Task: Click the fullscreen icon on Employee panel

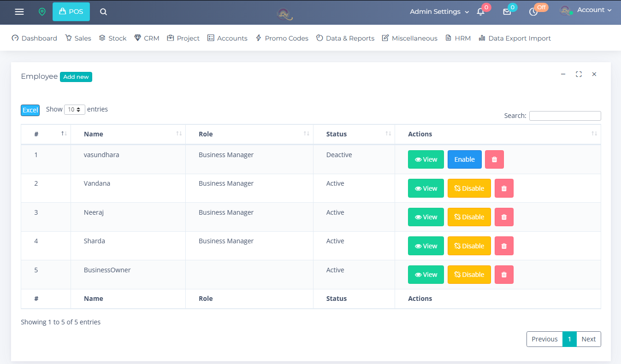Action: click(x=579, y=74)
